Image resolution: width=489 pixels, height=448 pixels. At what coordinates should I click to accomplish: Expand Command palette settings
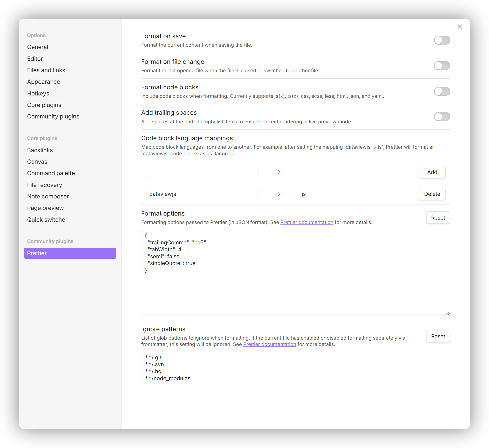(51, 173)
